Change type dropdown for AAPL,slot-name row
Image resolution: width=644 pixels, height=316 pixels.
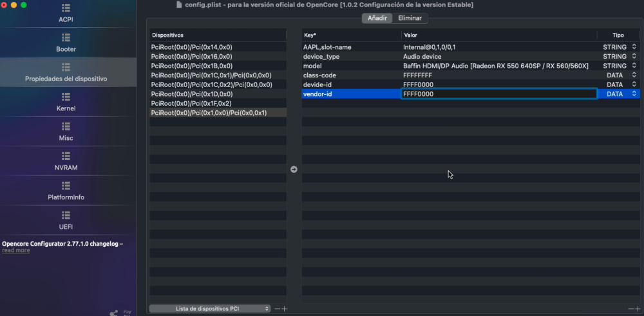coord(634,47)
